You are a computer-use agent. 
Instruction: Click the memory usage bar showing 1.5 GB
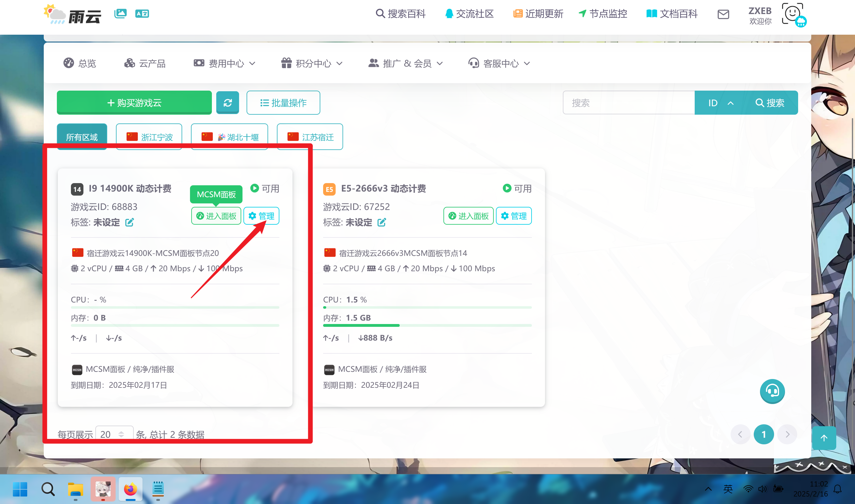[427, 325]
